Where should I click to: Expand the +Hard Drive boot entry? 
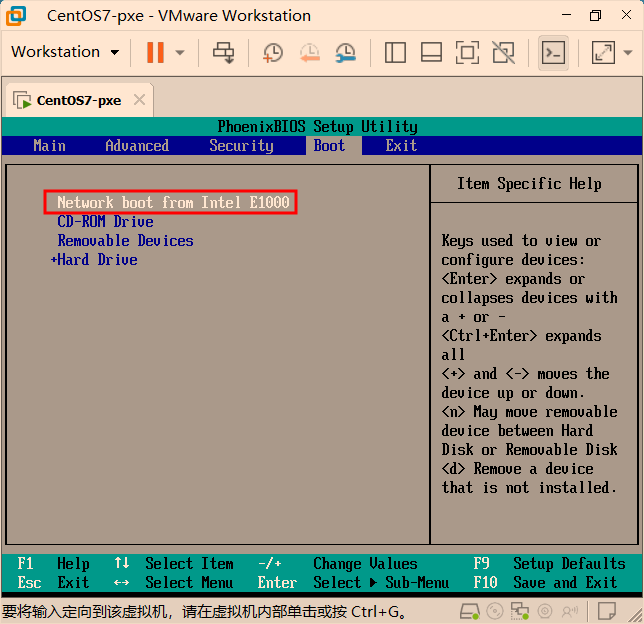tap(94, 260)
